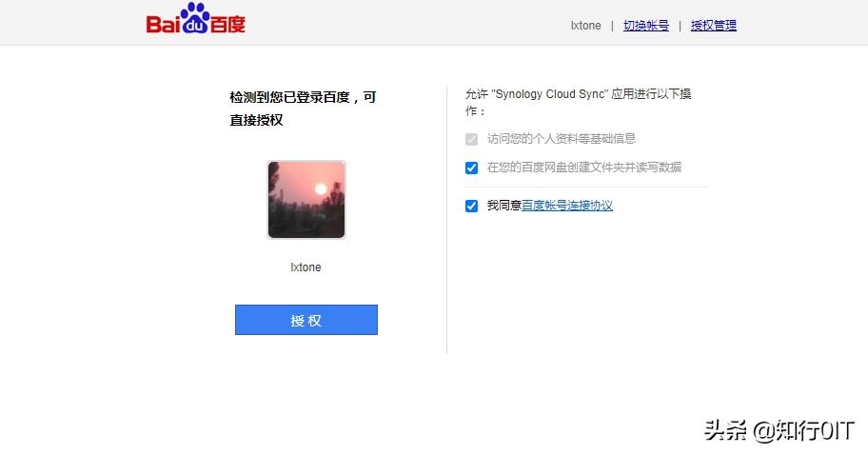Click the sunset profile avatar thumbnail

pos(306,200)
